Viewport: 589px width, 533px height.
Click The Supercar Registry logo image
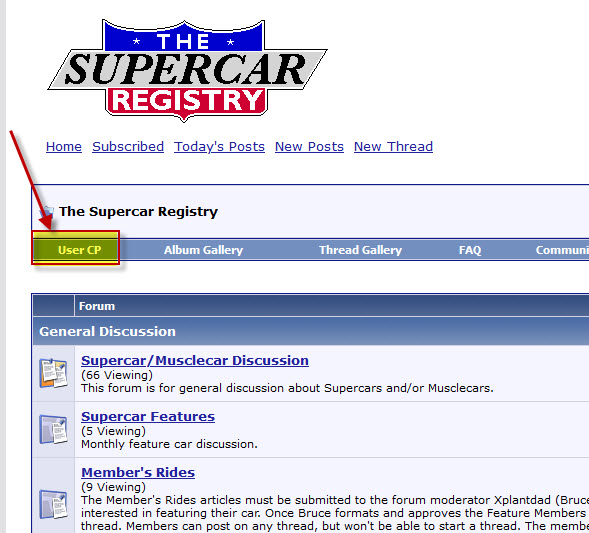(187, 71)
